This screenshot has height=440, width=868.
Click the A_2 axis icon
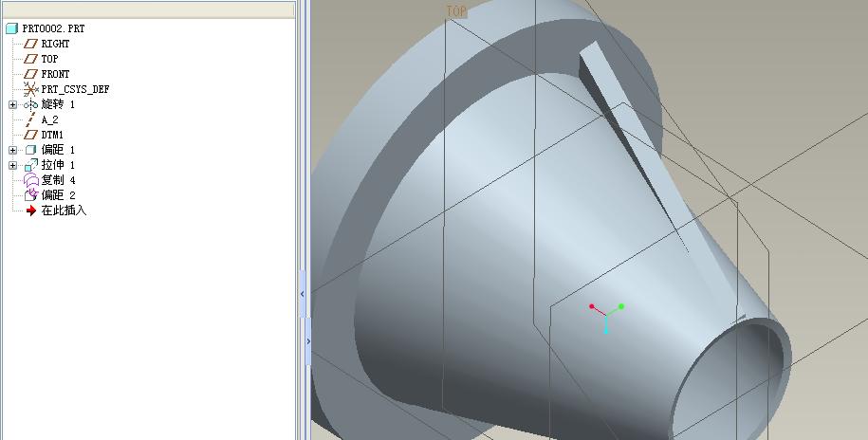30,119
